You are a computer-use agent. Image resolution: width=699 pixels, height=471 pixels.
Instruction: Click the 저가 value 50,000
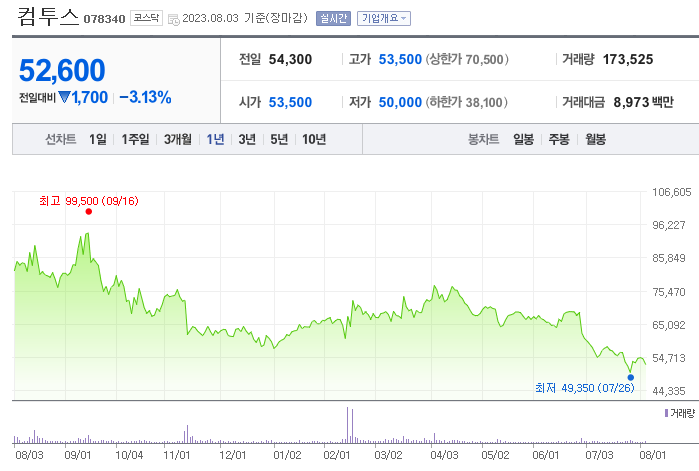(400, 102)
